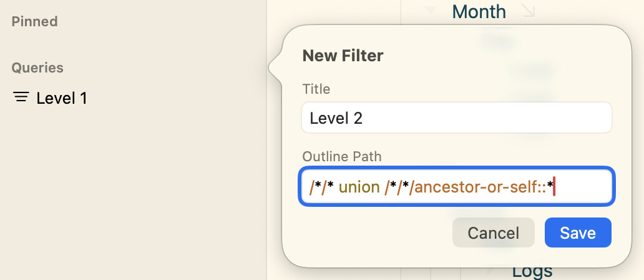Click the filter icon beside Level 1
Screen dimensions: 644x280
(x=21, y=97)
